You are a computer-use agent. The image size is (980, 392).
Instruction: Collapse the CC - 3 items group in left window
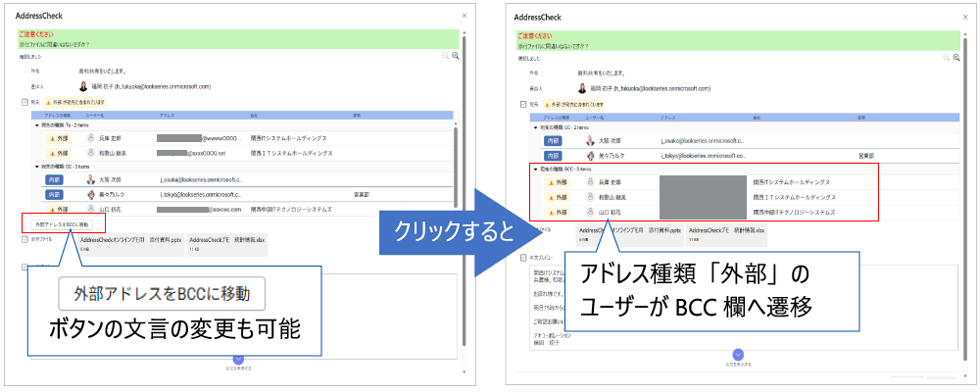click(37, 167)
